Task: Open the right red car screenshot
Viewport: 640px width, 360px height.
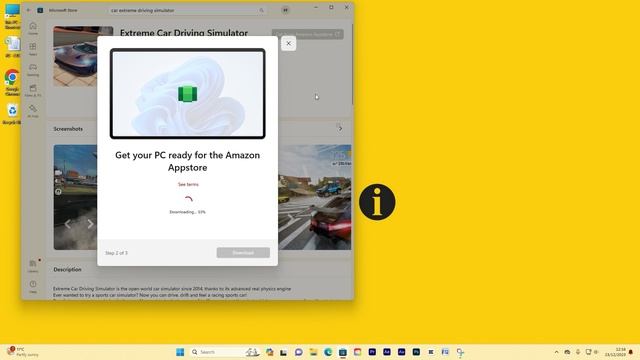Action: (x=315, y=197)
